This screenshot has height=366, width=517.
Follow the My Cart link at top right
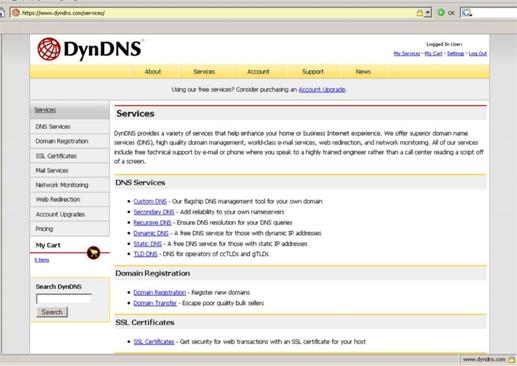tap(433, 53)
